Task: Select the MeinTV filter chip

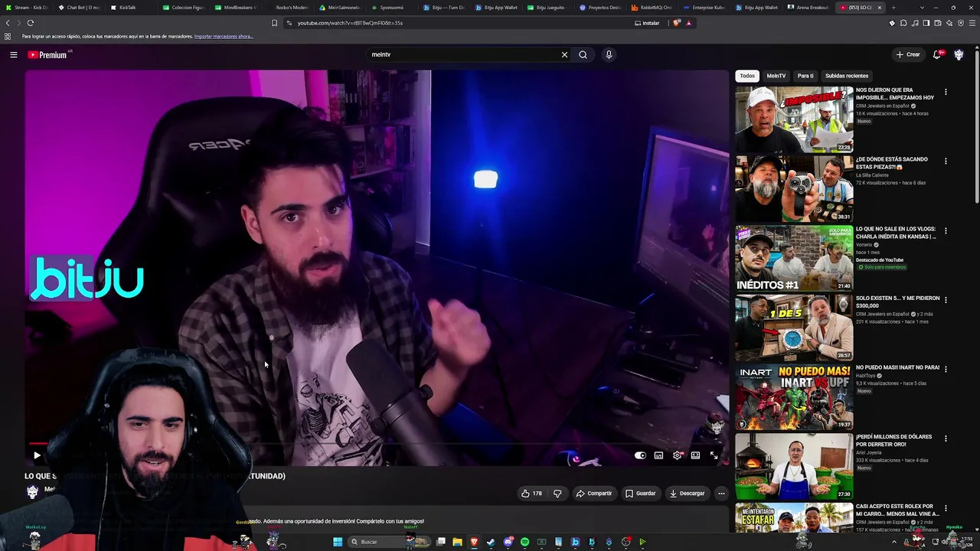Action: click(x=776, y=76)
